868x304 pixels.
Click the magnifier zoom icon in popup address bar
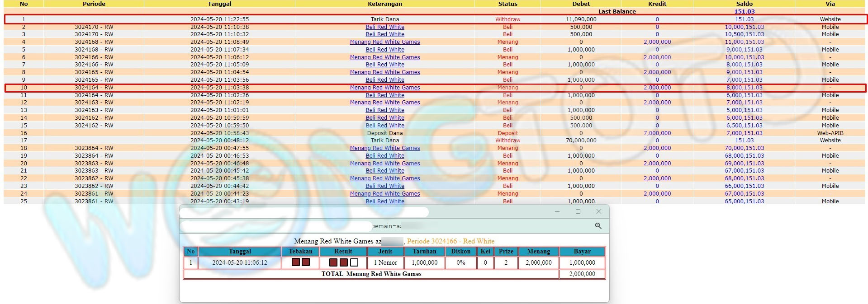598,226
